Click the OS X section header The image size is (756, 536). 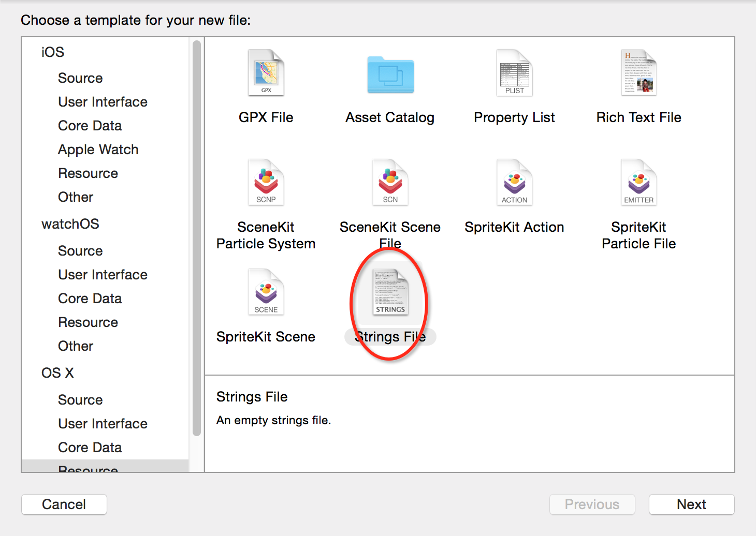click(x=57, y=373)
